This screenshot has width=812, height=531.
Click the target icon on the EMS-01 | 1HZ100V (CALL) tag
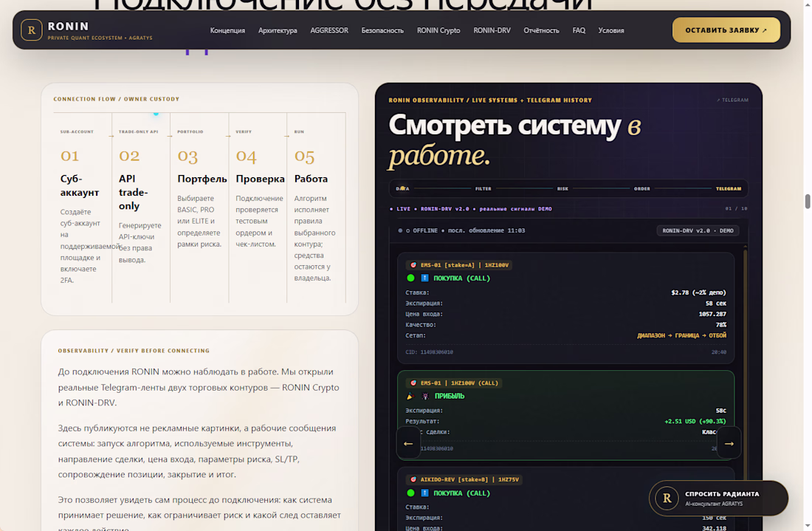tap(413, 383)
